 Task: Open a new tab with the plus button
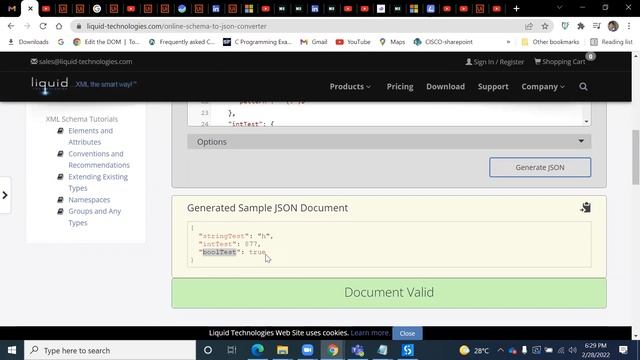click(x=516, y=9)
